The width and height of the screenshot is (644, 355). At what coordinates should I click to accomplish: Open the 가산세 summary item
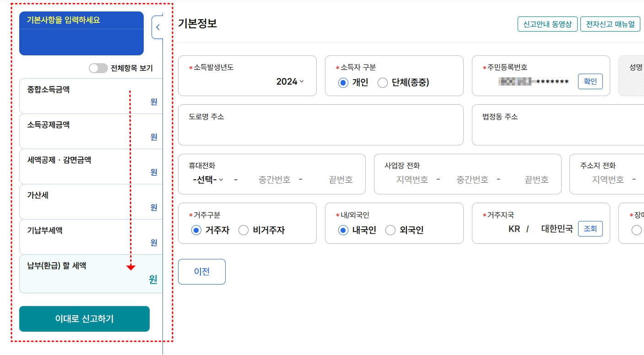click(x=91, y=202)
